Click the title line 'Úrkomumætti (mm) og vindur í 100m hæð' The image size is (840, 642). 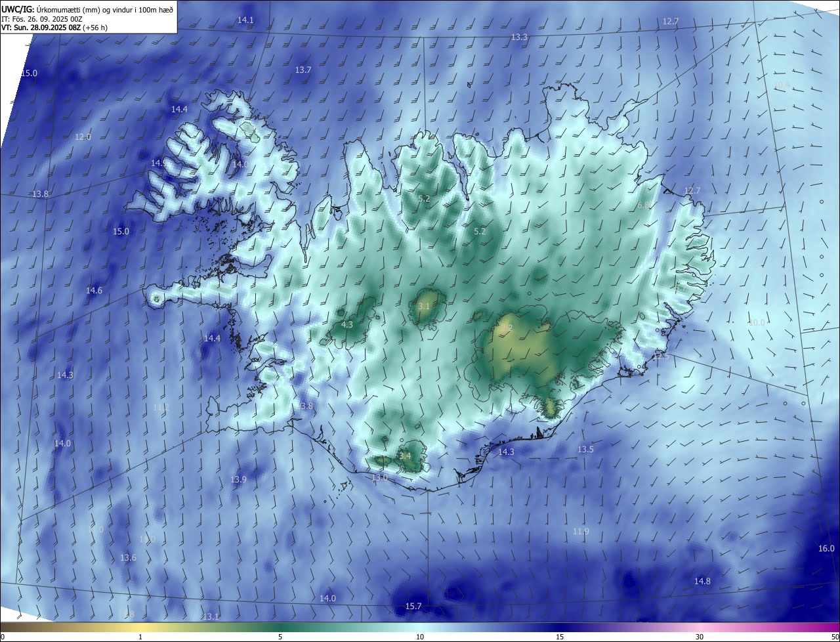105,9
